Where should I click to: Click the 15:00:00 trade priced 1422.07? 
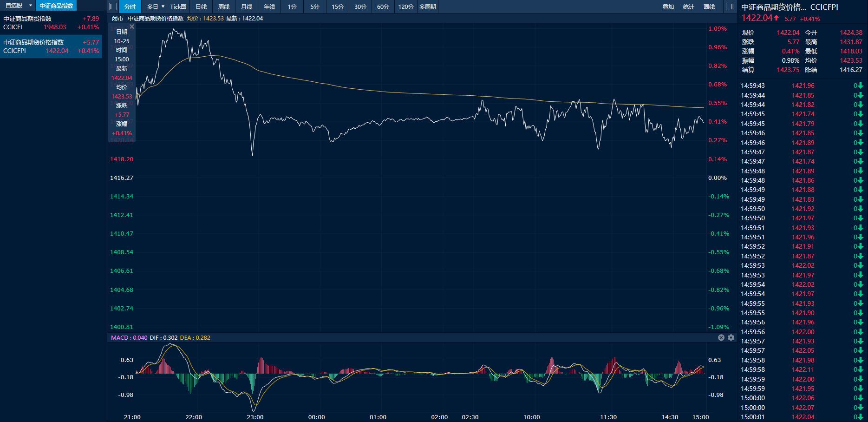[803, 408]
